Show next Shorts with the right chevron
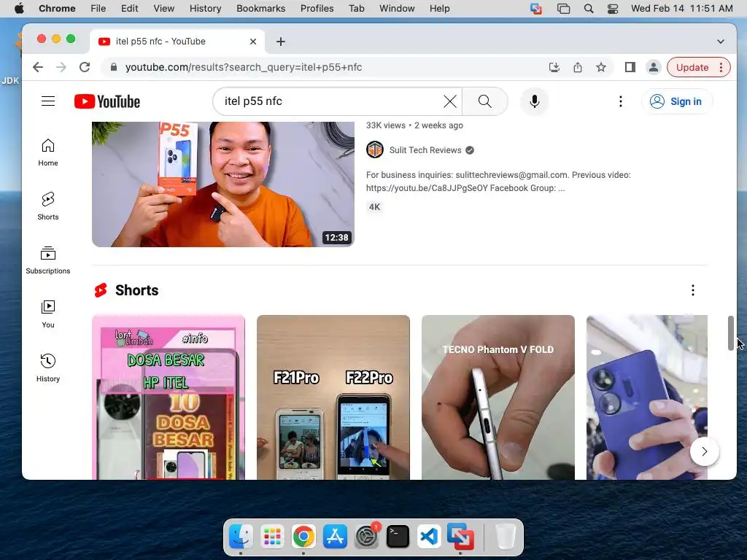This screenshot has width=747, height=560. (x=704, y=451)
